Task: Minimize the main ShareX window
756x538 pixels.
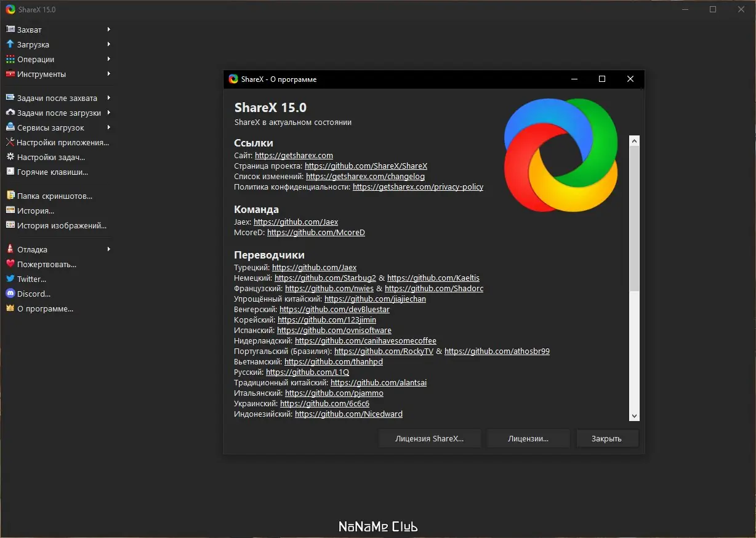Action: pyautogui.click(x=685, y=9)
